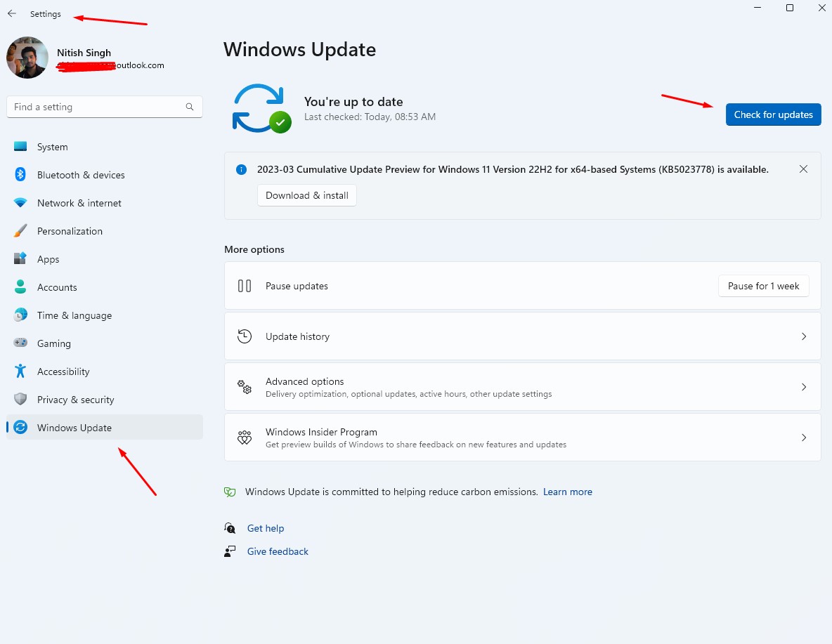Expand Update history chevron
The height and width of the screenshot is (644, 832).
pyautogui.click(x=804, y=336)
